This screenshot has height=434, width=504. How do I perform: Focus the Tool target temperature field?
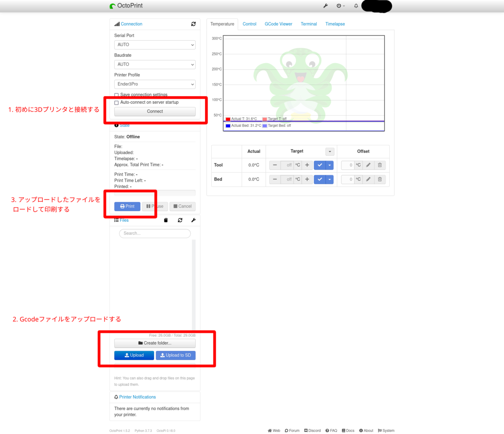[287, 165]
